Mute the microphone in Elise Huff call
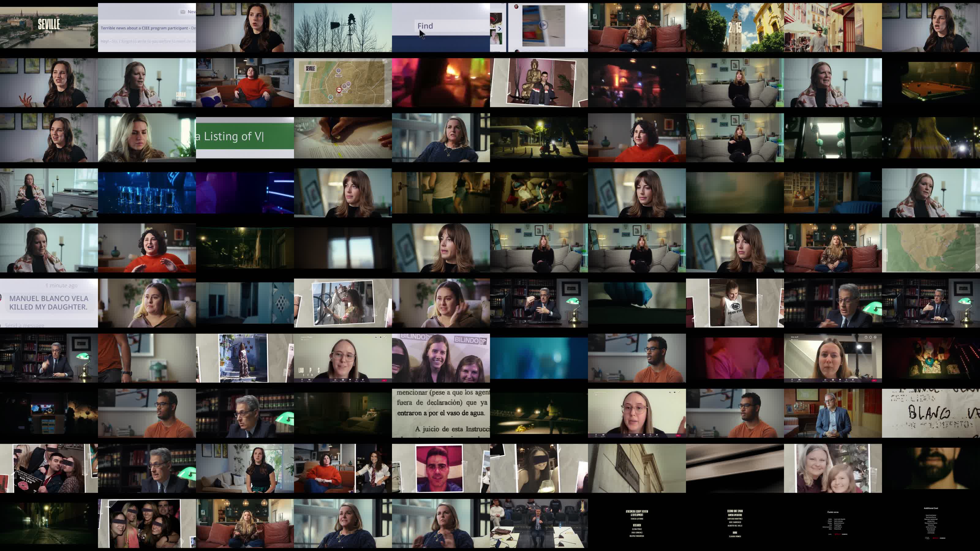980x551 pixels. (x=792, y=380)
